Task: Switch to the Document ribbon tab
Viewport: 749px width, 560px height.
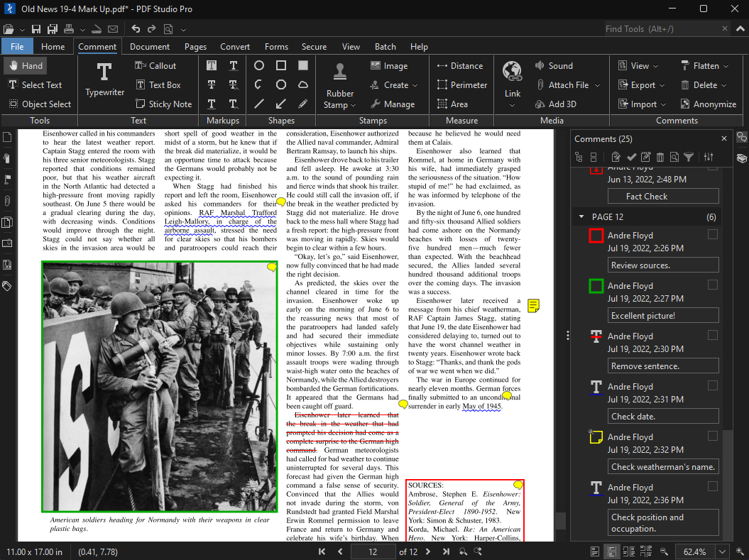Action: tap(150, 47)
